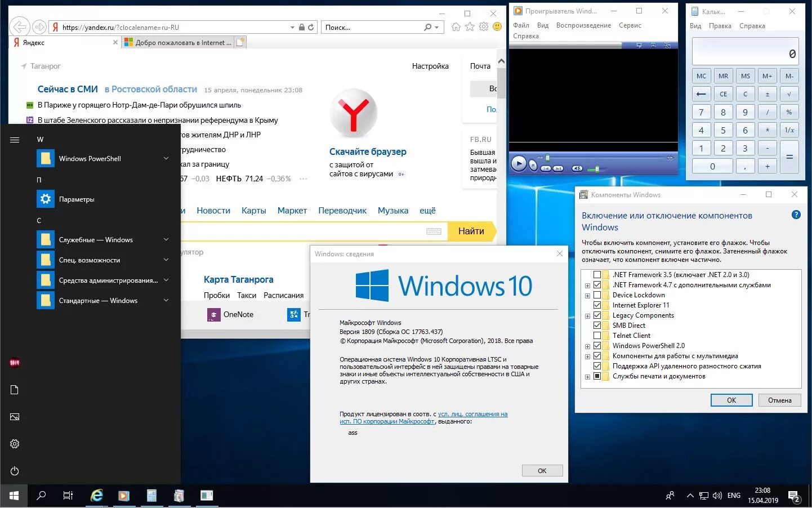Image resolution: width=812 pixels, height=508 pixels.
Task: Enable the Telnet Client checkbox
Action: click(597, 336)
